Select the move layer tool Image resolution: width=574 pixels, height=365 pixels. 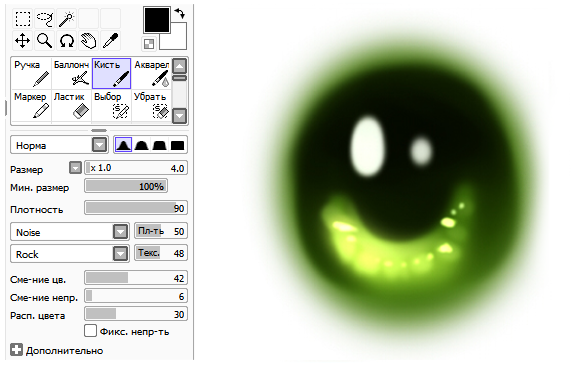tap(22, 41)
